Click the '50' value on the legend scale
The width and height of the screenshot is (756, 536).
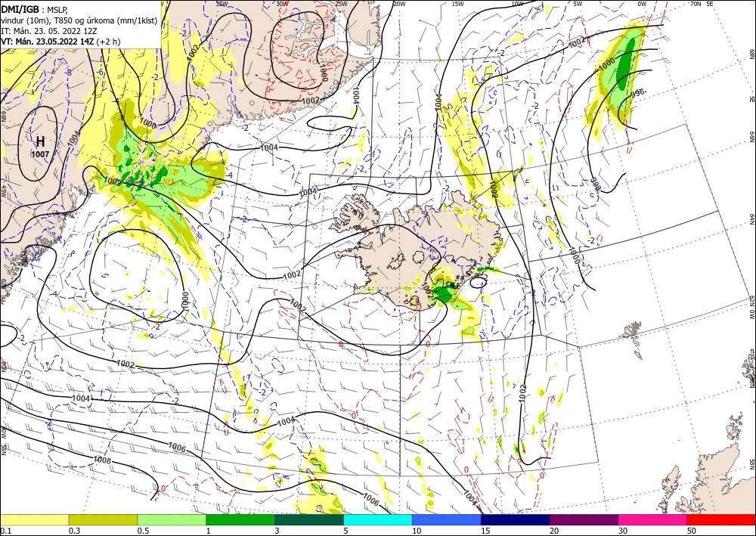692,531
